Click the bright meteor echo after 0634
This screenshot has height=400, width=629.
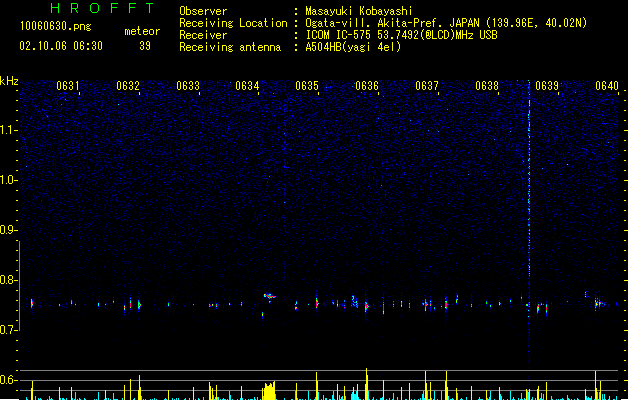[270, 296]
